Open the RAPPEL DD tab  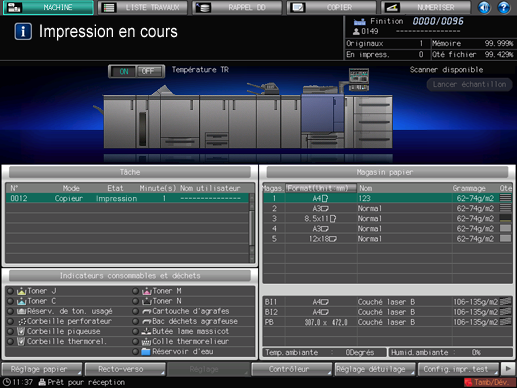coord(237,7)
